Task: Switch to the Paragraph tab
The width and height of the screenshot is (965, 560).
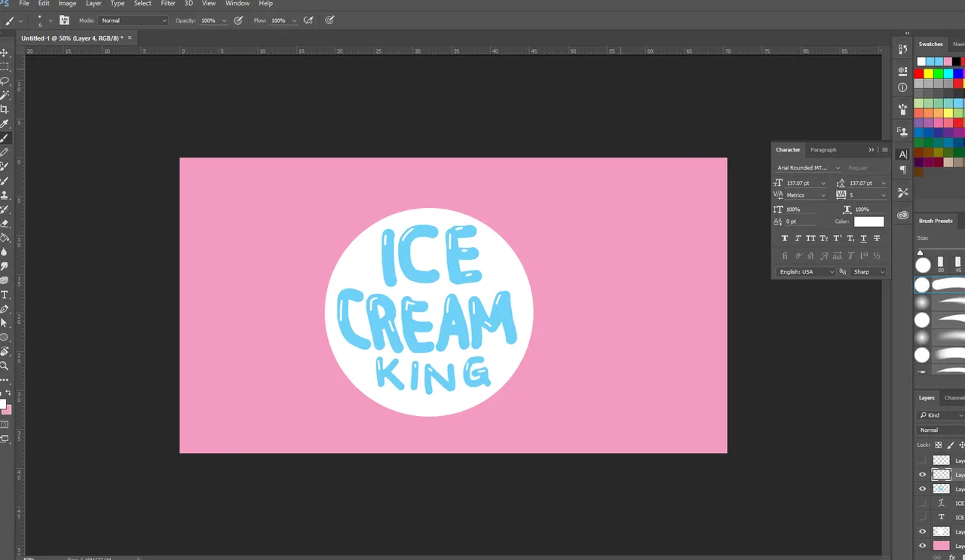Action: click(823, 150)
